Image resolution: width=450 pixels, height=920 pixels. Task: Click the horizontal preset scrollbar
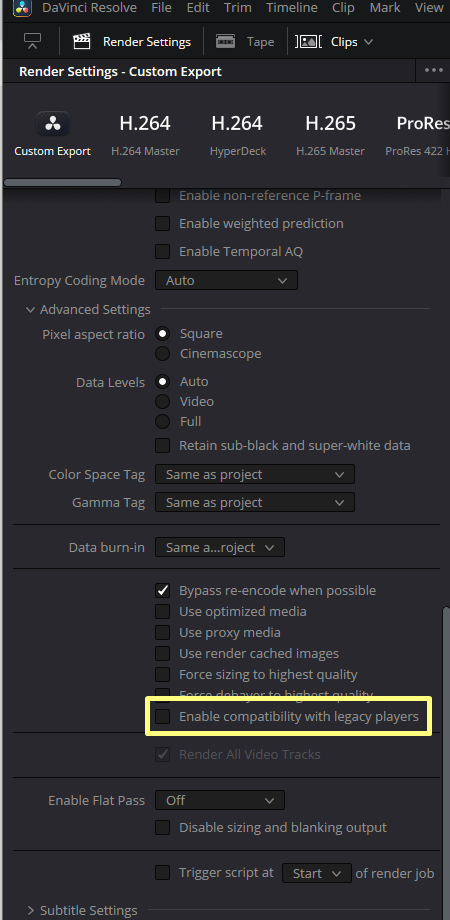62,182
